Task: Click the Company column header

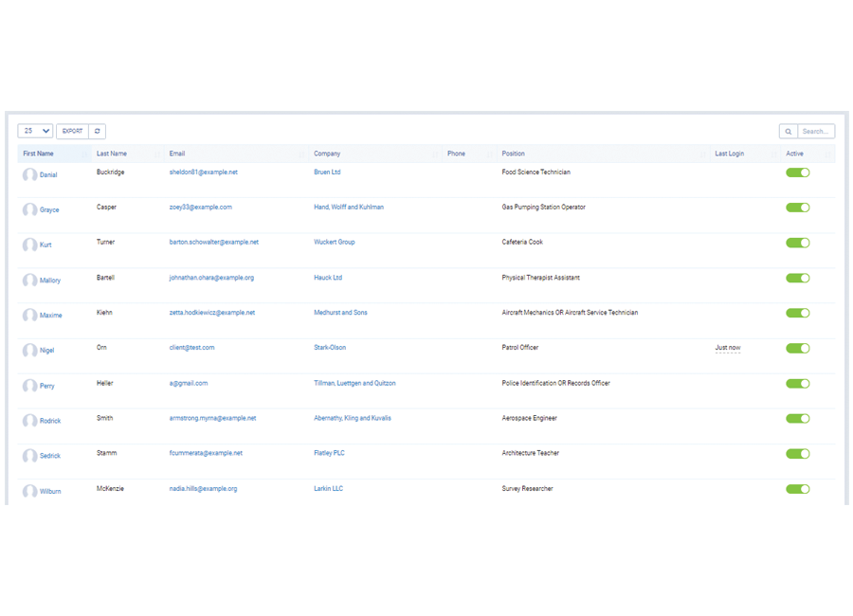Action: point(327,154)
